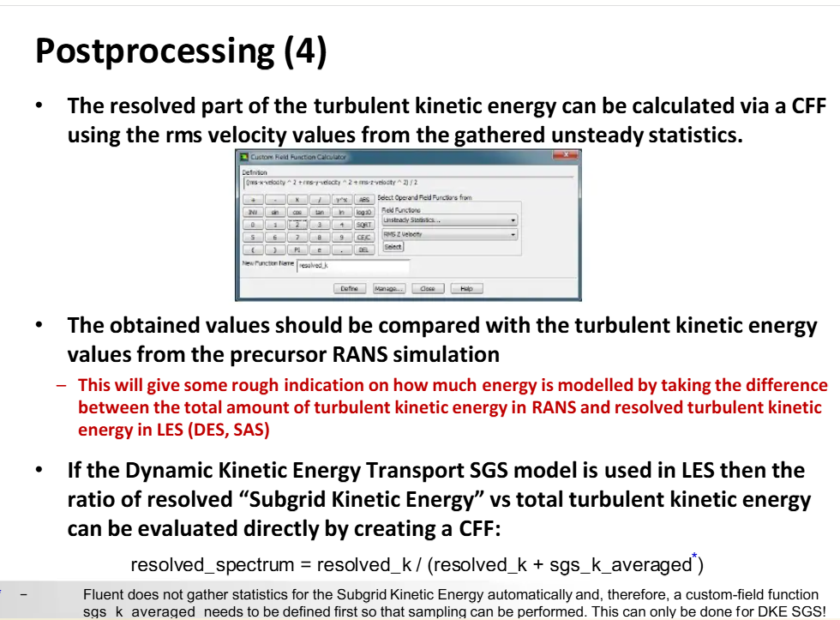This screenshot has height=620, width=840.
Task: Click the INV calculator key
Action: pyautogui.click(x=253, y=212)
